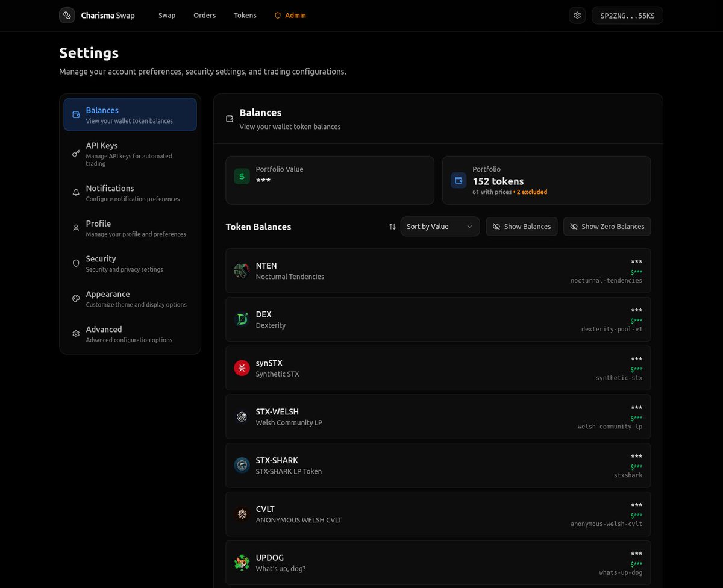Click the 2 excluded link
The width and height of the screenshot is (723, 588).
point(532,192)
